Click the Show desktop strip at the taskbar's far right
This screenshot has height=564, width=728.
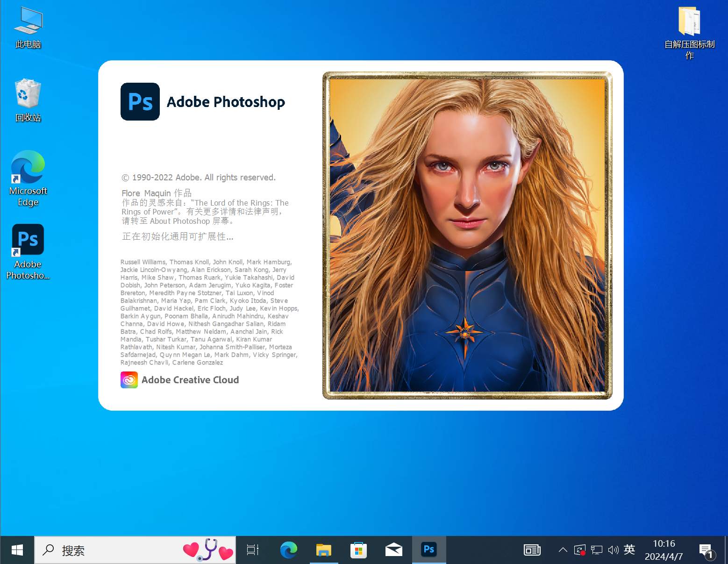point(726,550)
